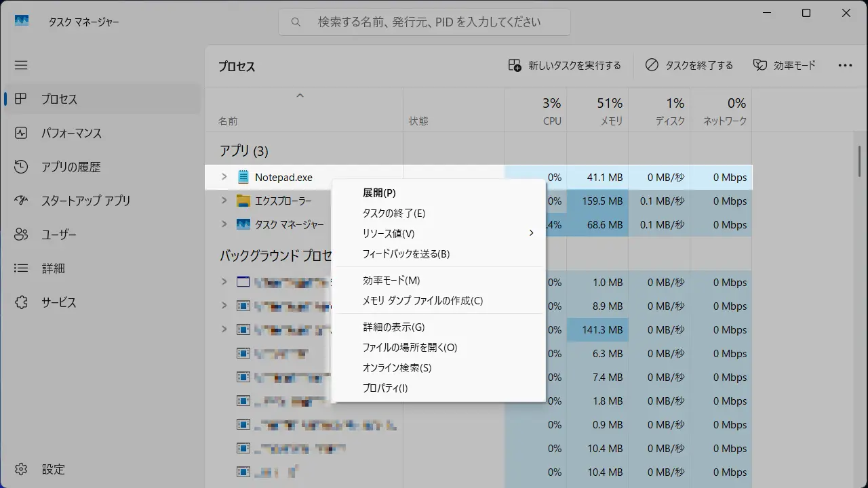Expand the Notepad.exe process row
Viewport: 868px width, 488px height.
224,177
